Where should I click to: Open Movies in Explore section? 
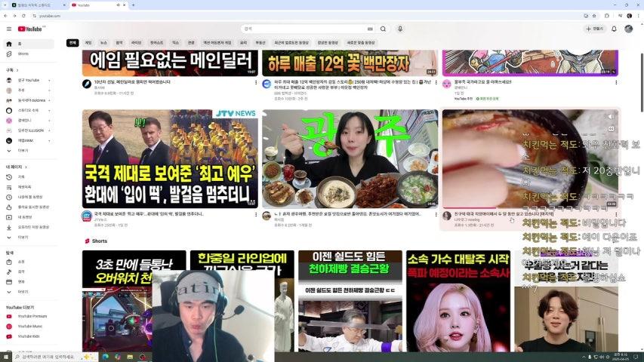pyautogui.click(x=29, y=282)
